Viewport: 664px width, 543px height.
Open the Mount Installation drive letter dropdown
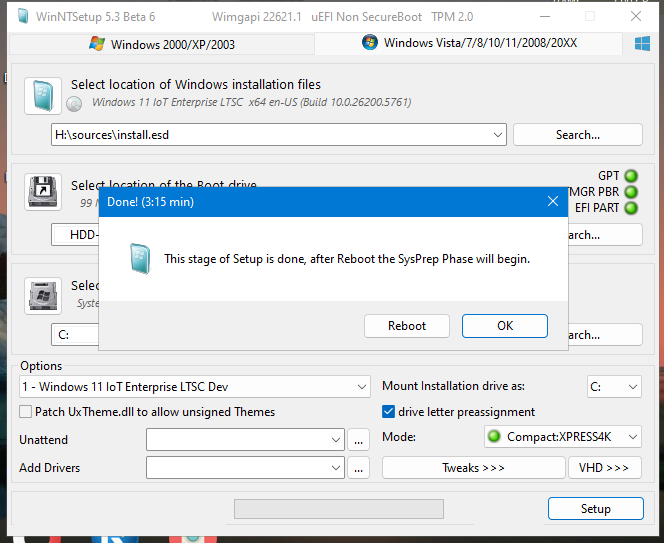pos(614,386)
